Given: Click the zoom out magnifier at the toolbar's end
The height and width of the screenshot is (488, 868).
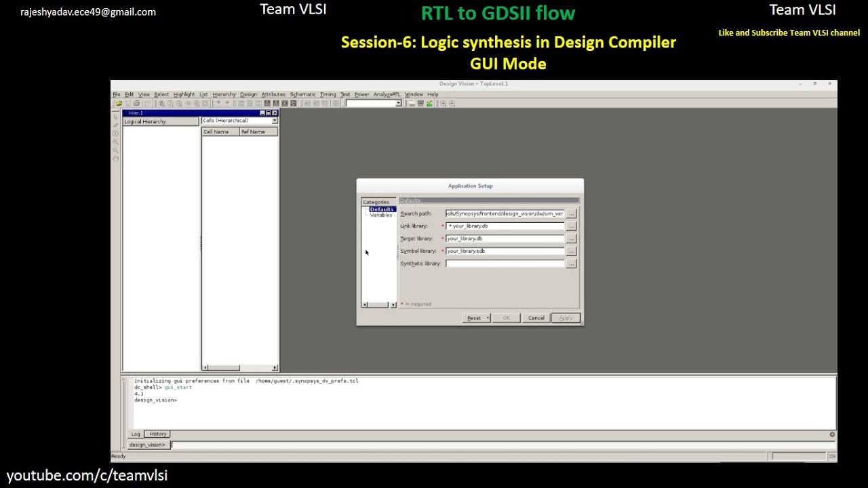Looking at the screenshot, I should coord(452,104).
